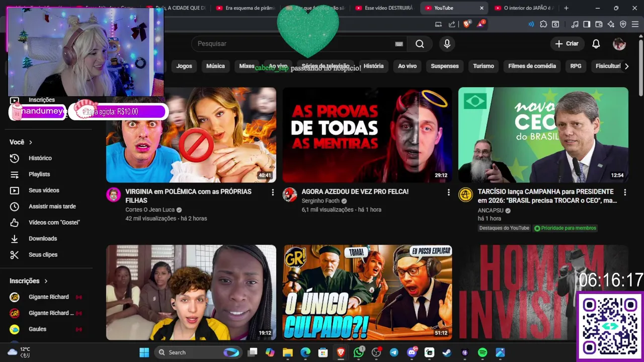The image size is (644, 362).
Task: Open Spotify from the taskbar
Action: click(x=482, y=352)
